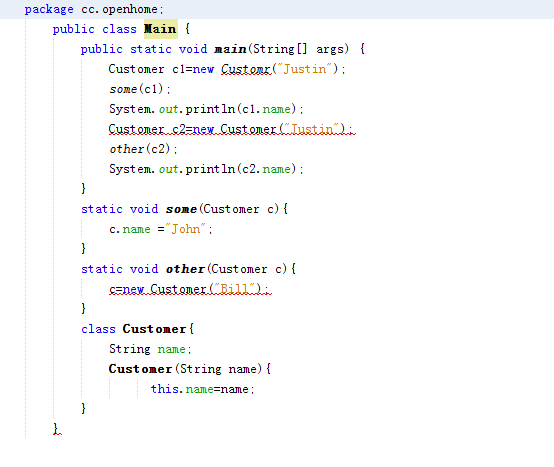
Task: Click the underlined Customer c2 declaration line
Action: (x=232, y=129)
